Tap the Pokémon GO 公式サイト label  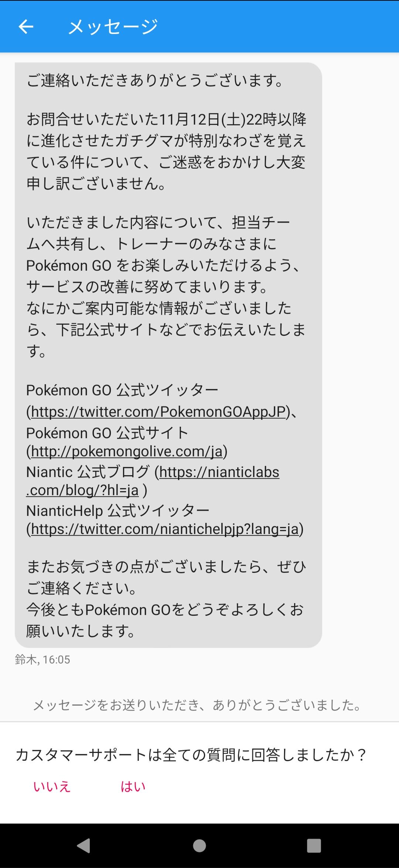click(108, 433)
